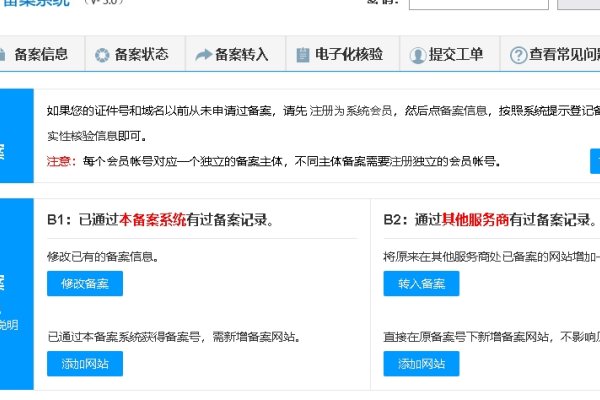600x400 pixels.
Task: Go to the 电子化核验 tab
Action: (x=342, y=54)
